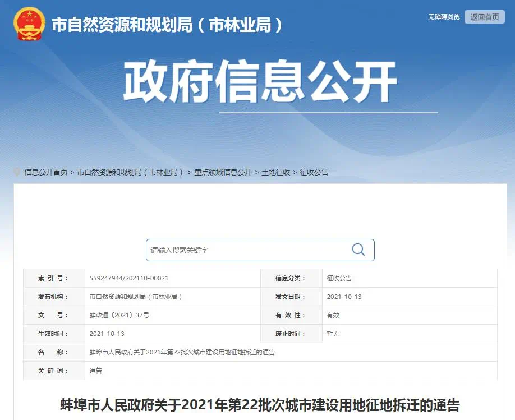Click publishing agency value 市自然资源和规划局（市林业局）
The image size is (515, 420).
(x=135, y=297)
